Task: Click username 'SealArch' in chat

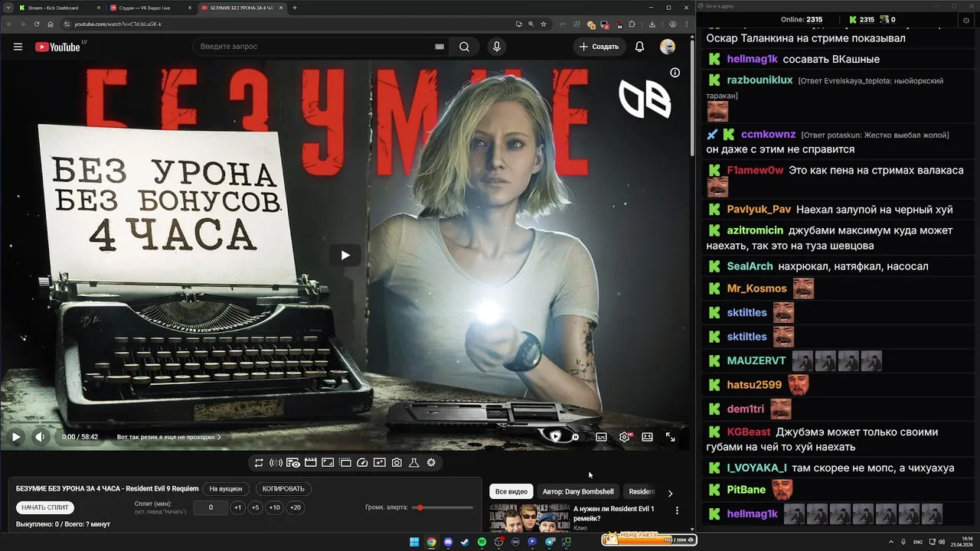Action: click(750, 266)
